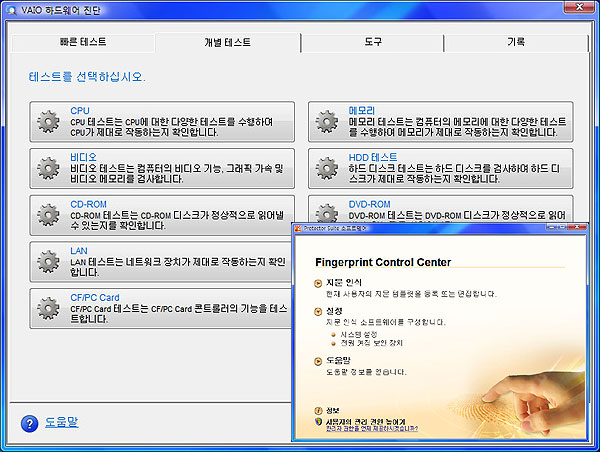Close the VAIO 하드웨어 진단 window
600x452 pixels.
[580, 7]
